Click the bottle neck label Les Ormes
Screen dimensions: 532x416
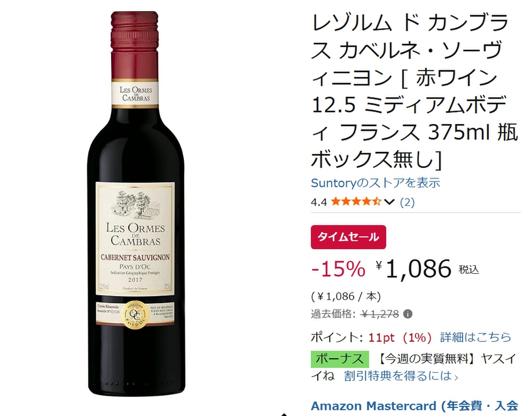135,94
